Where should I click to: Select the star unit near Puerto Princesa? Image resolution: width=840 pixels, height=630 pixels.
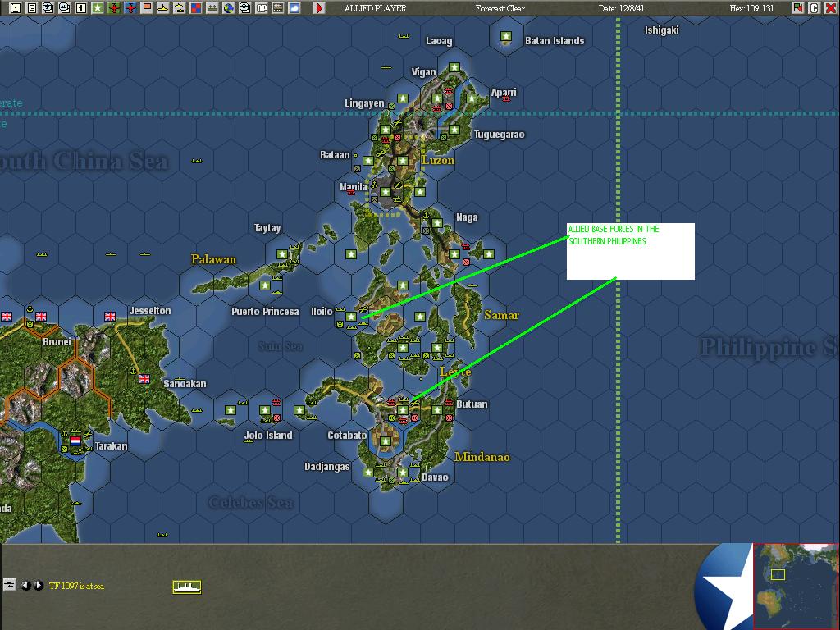[x=265, y=285]
